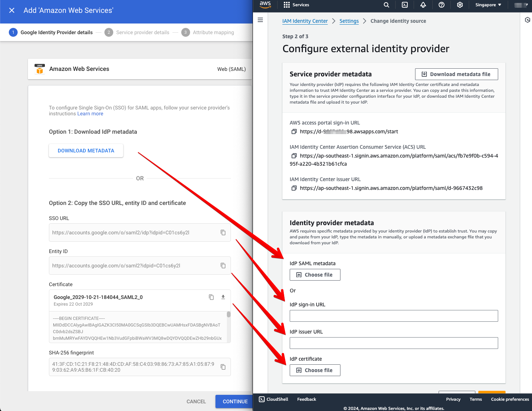Open AWS console search

point(386,5)
